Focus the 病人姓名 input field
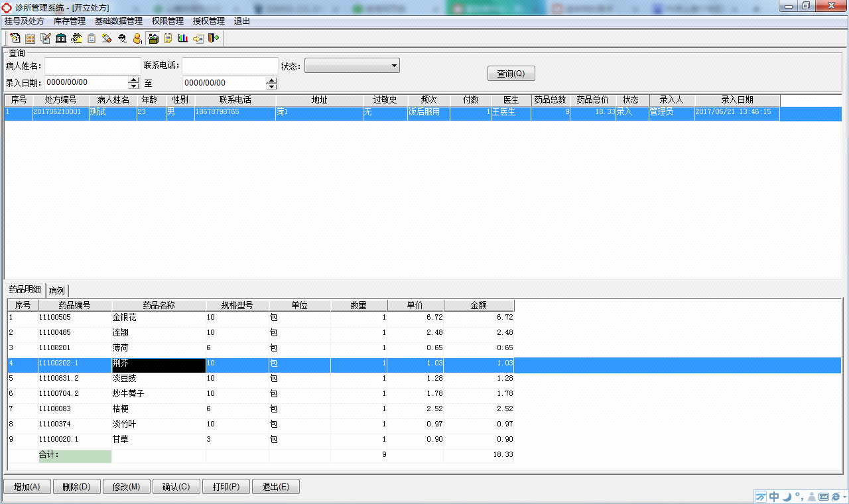Screen dimensions: 849x504 (x=92, y=66)
